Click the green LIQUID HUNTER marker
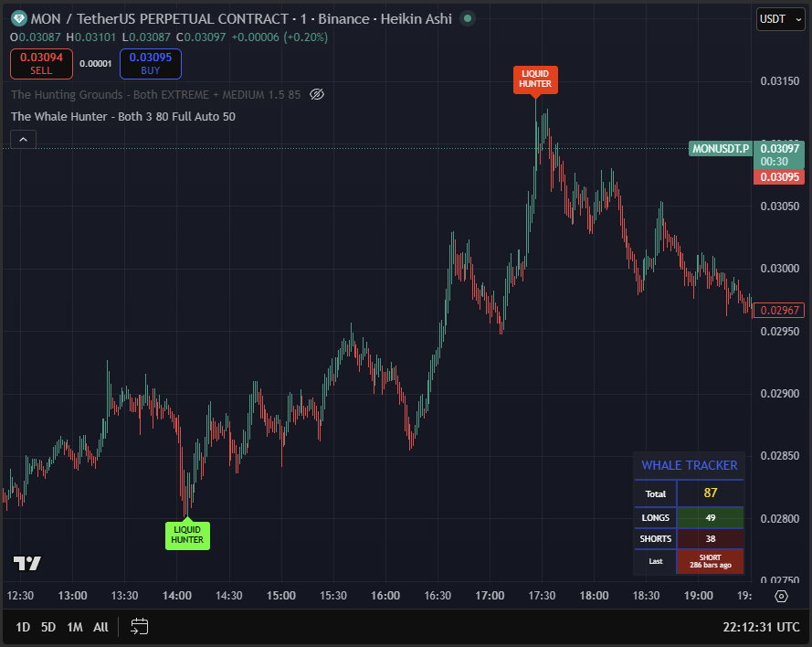This screenshot has height=647, width=812. 187,534
